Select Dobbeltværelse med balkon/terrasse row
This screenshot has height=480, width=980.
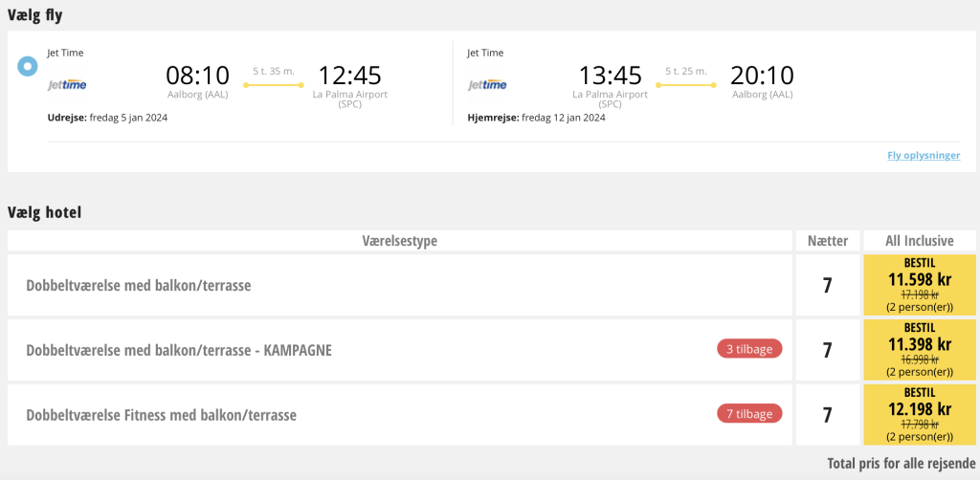coord(399,285)
